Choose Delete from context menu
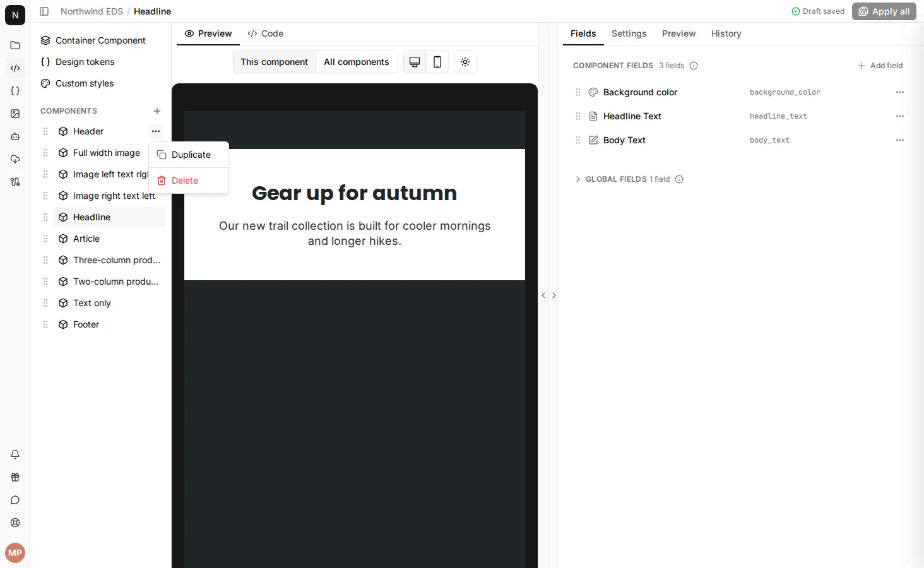This screenshot has width=924, height=568. click(189, 180)
